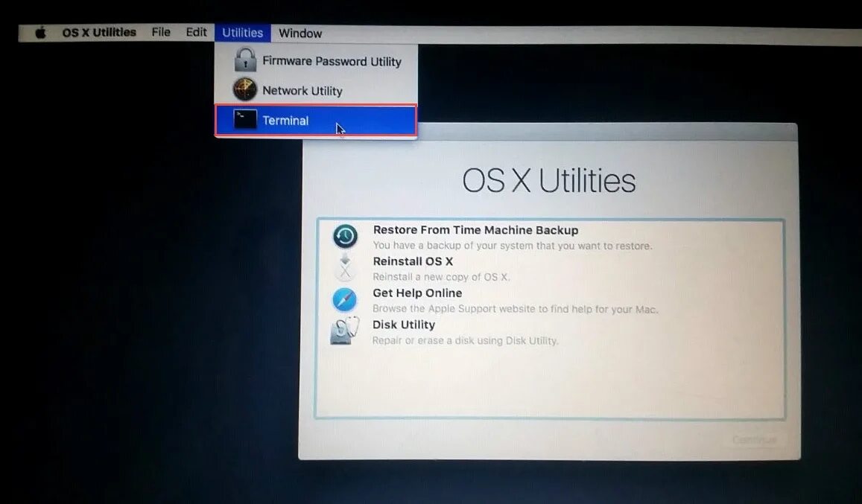The height and width of the screenshot is (504, 862).
Task: Choose Network Utility menu entry
Action: click(x=316, y=90)
